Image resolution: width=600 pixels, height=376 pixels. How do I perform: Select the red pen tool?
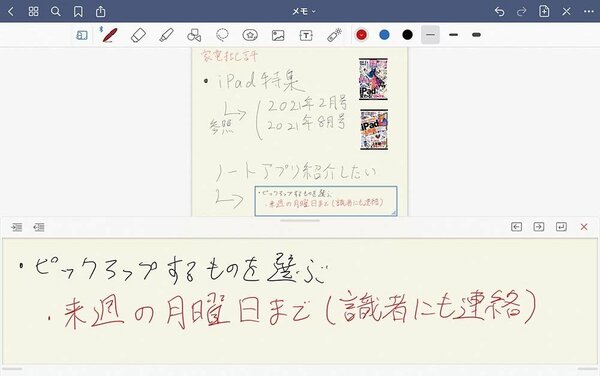click(109, 35)
